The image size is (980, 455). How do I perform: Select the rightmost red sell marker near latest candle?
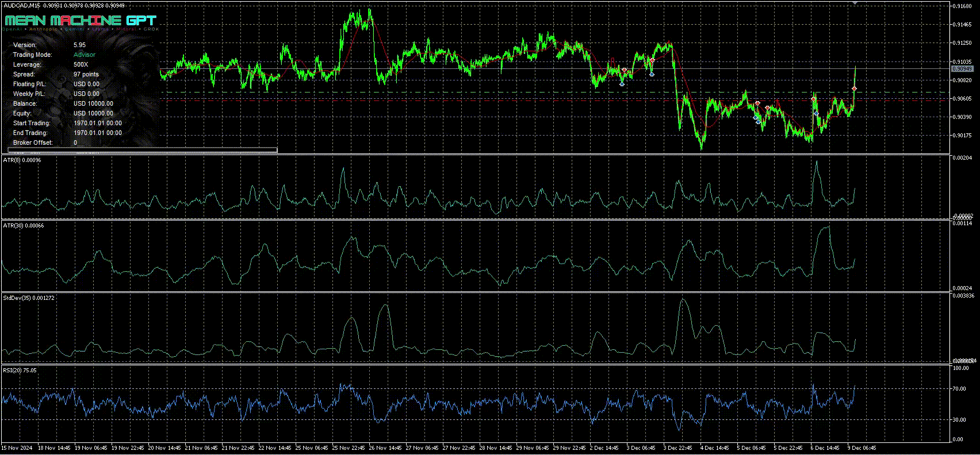click(x=855, y=88)
